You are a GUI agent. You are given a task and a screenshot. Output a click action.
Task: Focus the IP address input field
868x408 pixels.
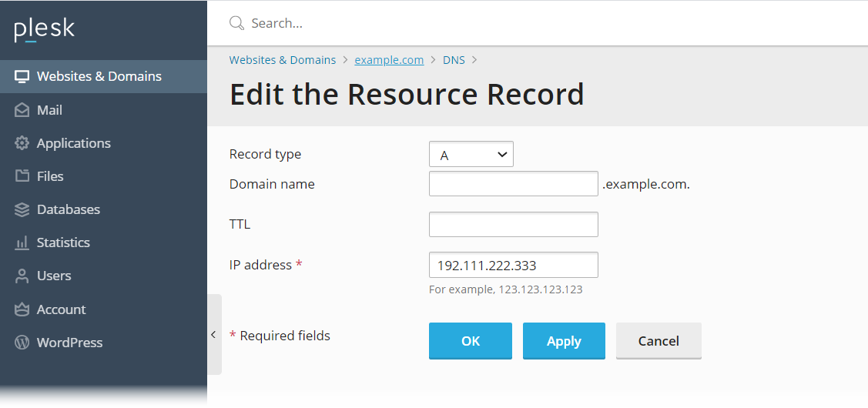click(x=513, y=265)
